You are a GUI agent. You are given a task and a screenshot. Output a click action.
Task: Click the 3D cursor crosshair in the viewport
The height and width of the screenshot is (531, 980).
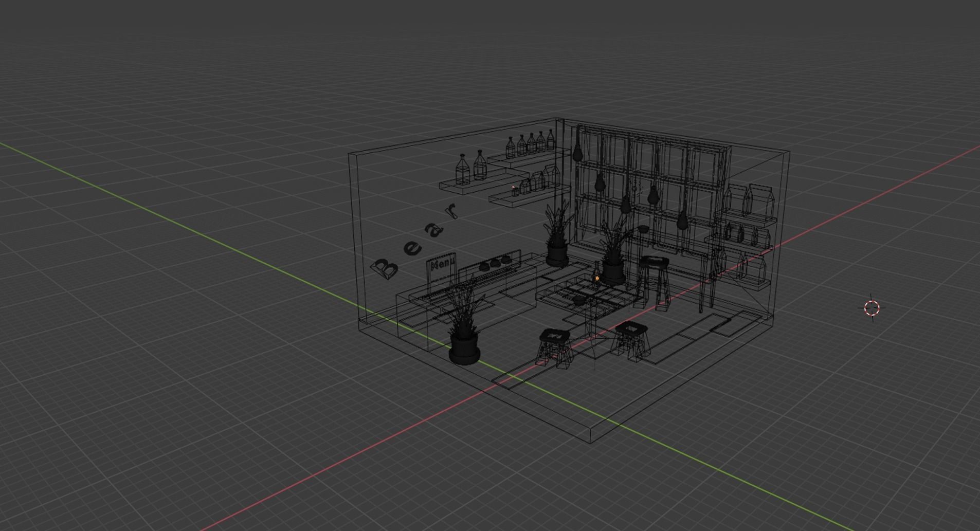tap(872, 308)
